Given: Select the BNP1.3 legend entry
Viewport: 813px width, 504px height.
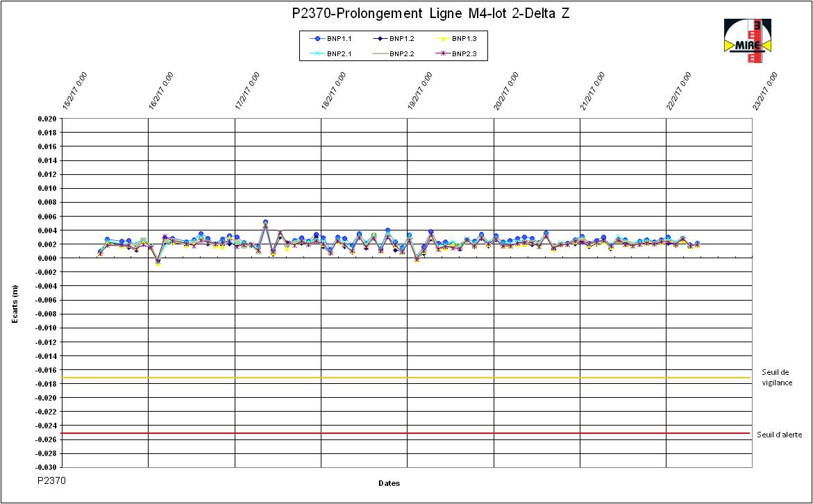Looking at the screenshot, I should point(455,38).
